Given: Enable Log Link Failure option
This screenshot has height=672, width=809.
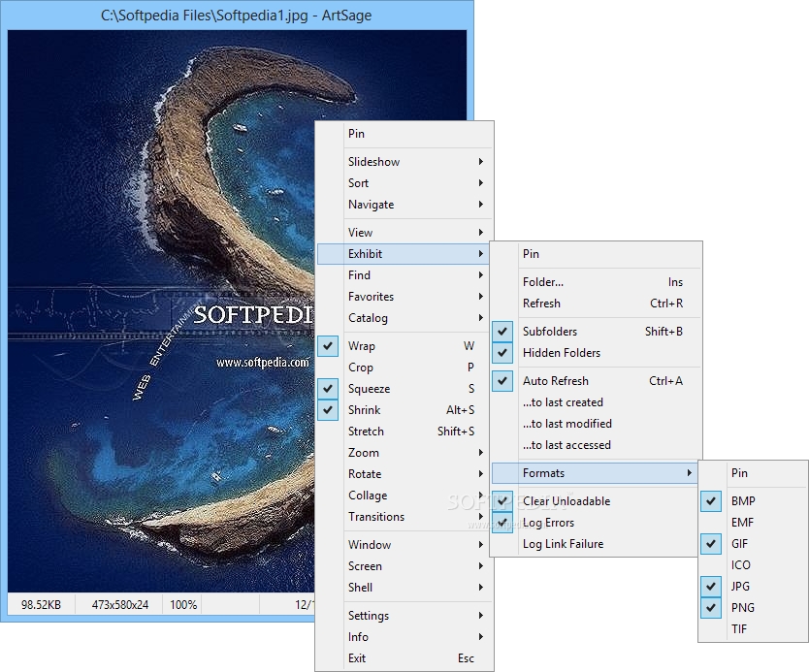Looking at the screenshot, I should pos(594,544).
